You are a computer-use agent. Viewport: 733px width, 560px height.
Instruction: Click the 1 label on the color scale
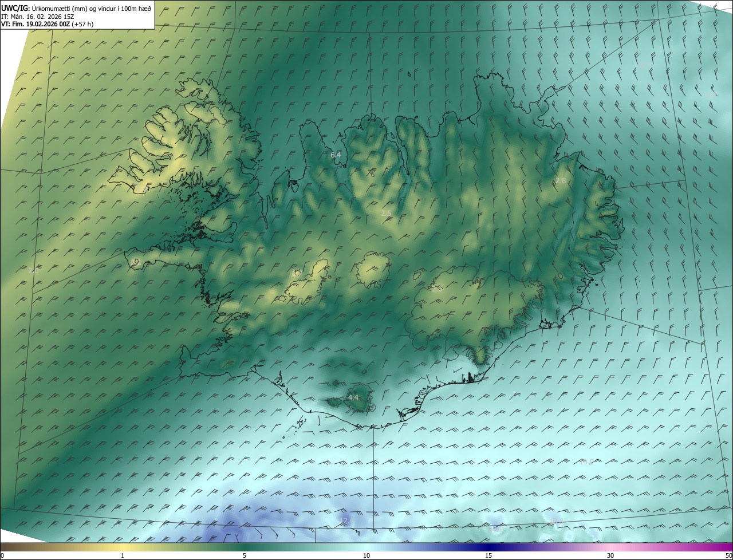pos(123,555)
